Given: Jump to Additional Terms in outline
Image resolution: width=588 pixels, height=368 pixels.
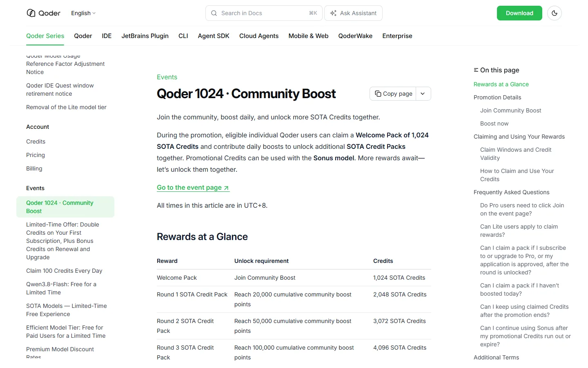Looking at the screenshot, I should coord(496,357).
